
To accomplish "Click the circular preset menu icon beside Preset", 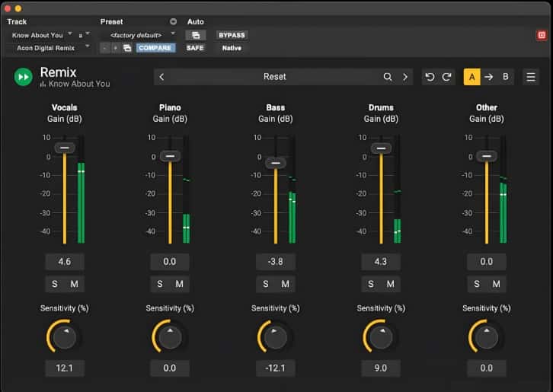I will click(173, 21).
